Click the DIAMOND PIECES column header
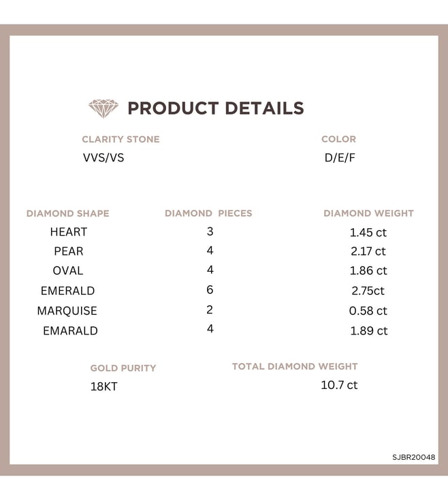 pos(208,213)
